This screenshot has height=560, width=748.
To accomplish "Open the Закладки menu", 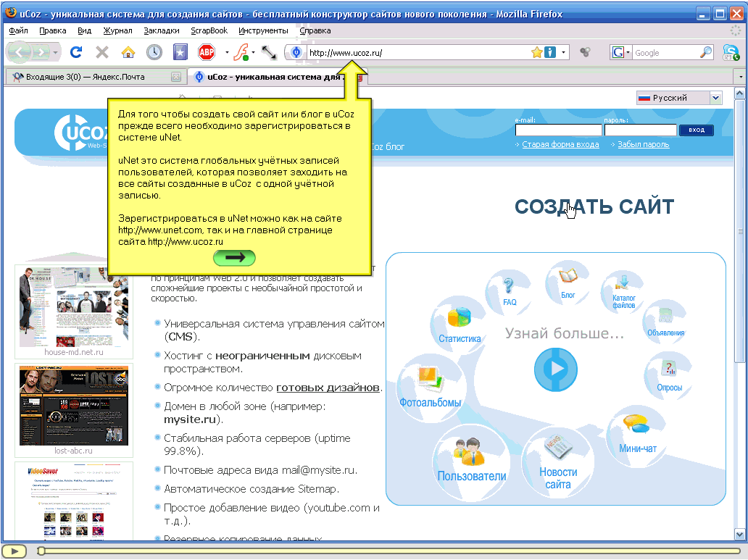I will [x=161, y=30].
